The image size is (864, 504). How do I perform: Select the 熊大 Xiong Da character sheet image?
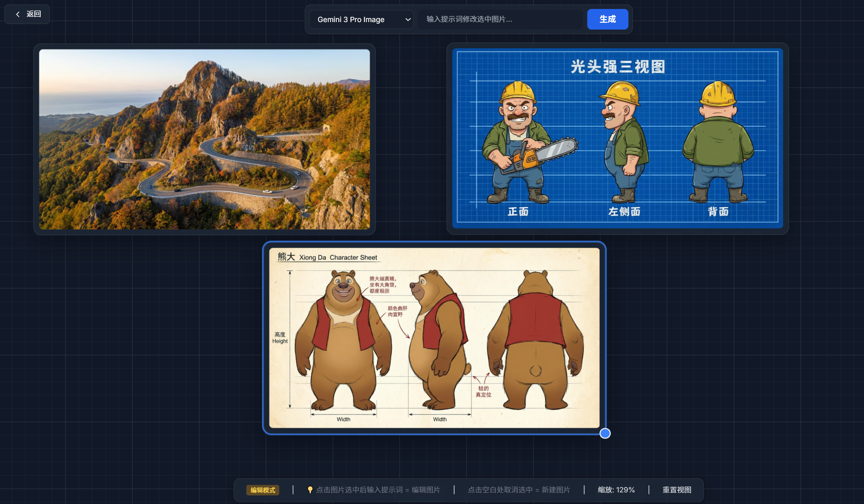click(434, 337)
